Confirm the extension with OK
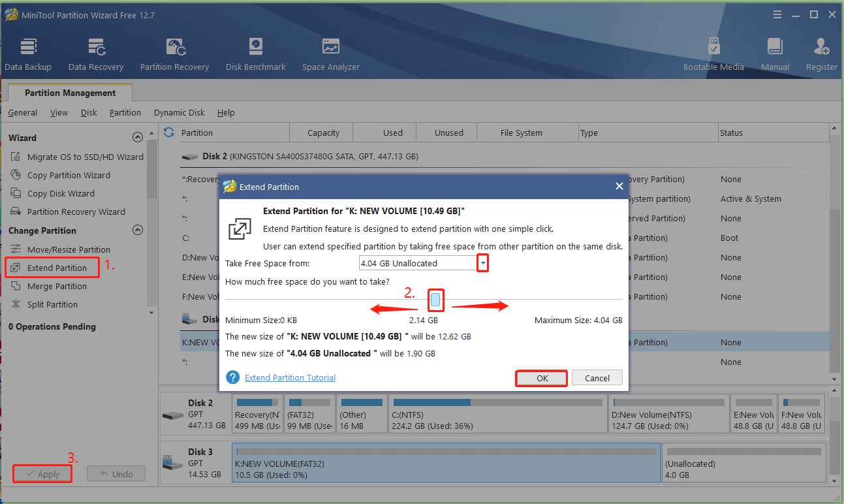 (542, 378)
